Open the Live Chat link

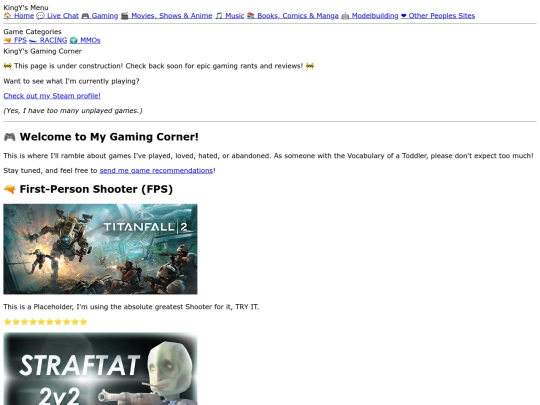click(x=58, y=16)
